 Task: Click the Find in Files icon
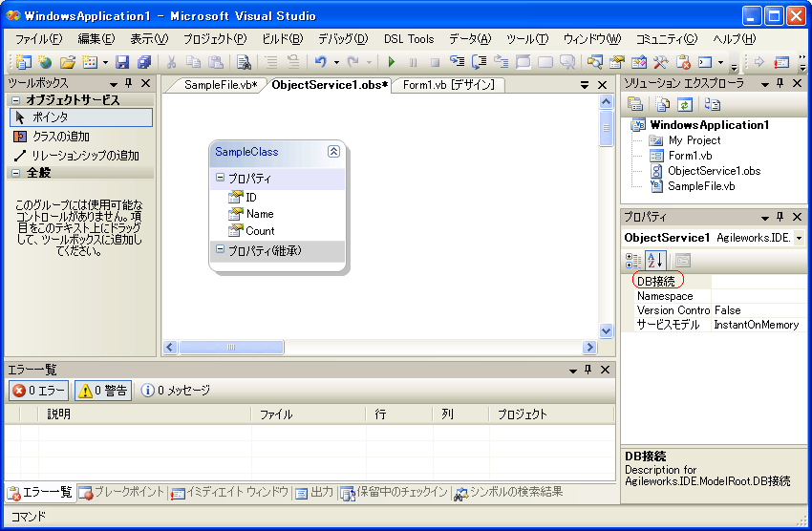[244, 62]
